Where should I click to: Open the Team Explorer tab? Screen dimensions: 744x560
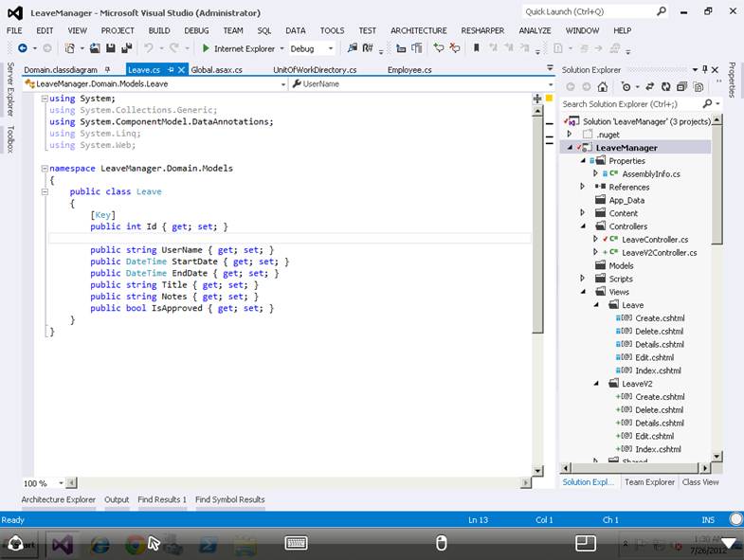(649, 482)
